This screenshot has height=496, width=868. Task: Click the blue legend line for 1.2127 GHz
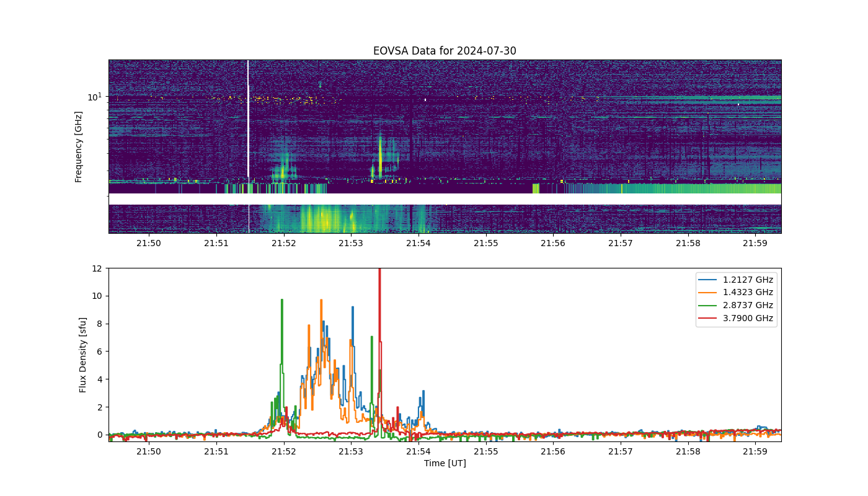707,280
